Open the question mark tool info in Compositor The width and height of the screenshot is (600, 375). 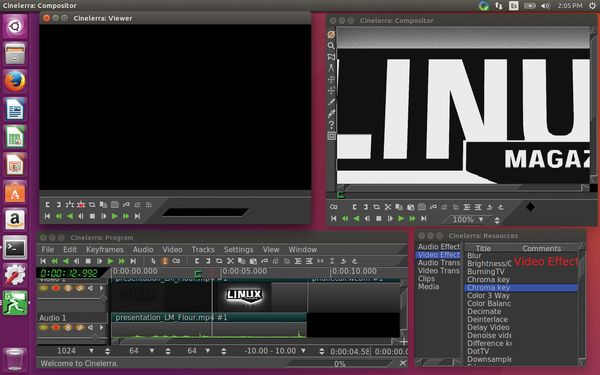click(x=331, y=124)
